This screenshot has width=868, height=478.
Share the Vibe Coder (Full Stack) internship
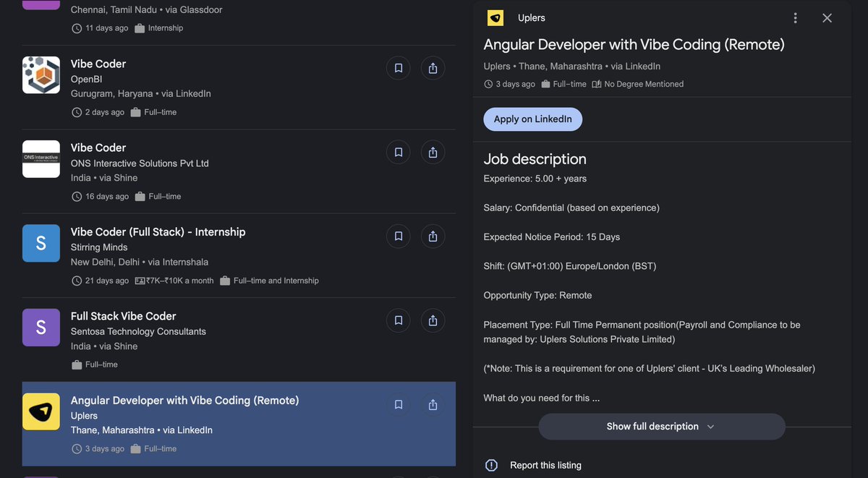tap(433, 236)
